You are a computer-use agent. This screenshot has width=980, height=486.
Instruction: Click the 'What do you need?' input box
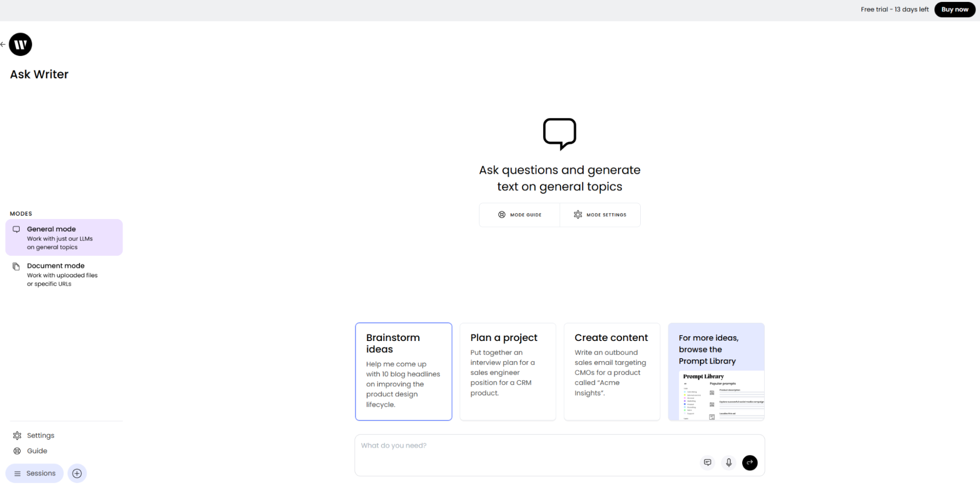tap(559, 455)
